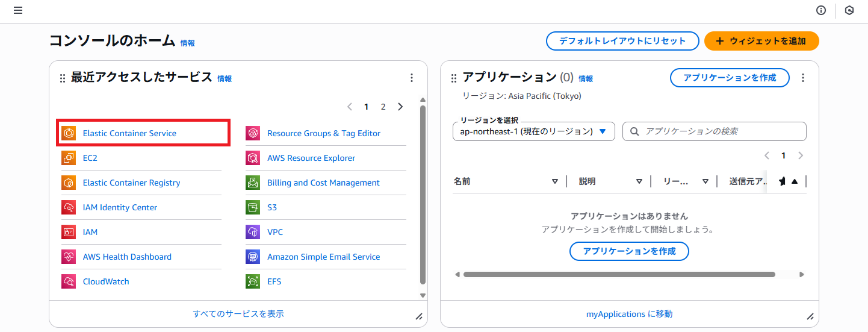Open the hamburger navigation menu
The image size is (868, 332).
coord(18,11)
